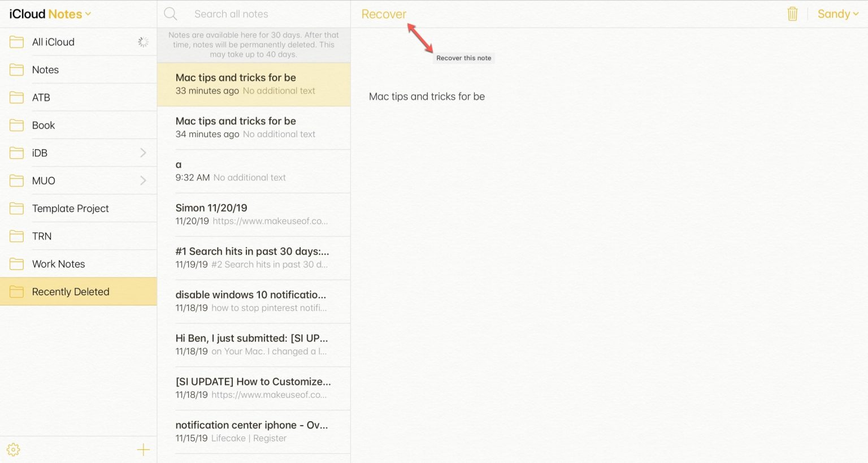Open the settings gear icon
The image size is (868, 463).
pyautogui.click(x=14, y=449)
